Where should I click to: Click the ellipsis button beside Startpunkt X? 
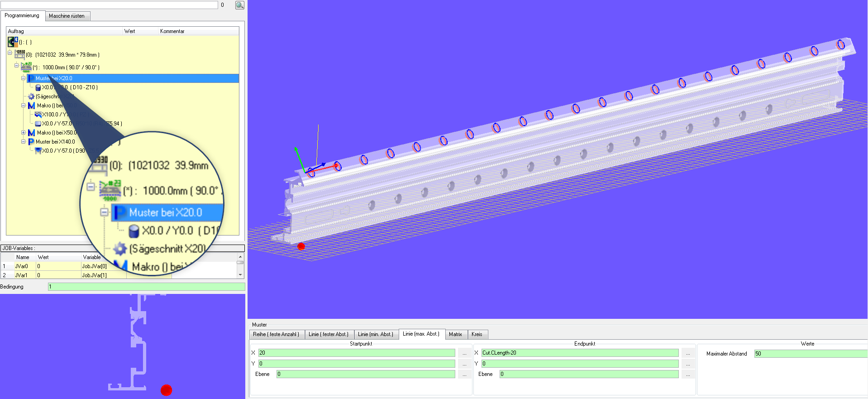[x=464, y=353]
